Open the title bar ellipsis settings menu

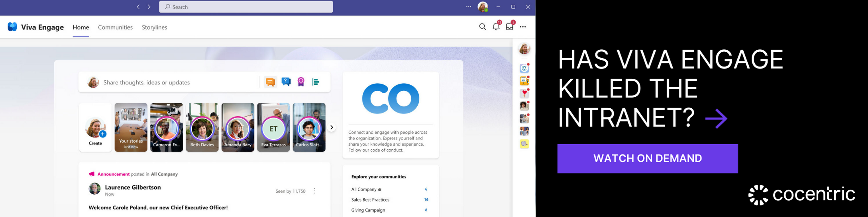pos(469,7)
